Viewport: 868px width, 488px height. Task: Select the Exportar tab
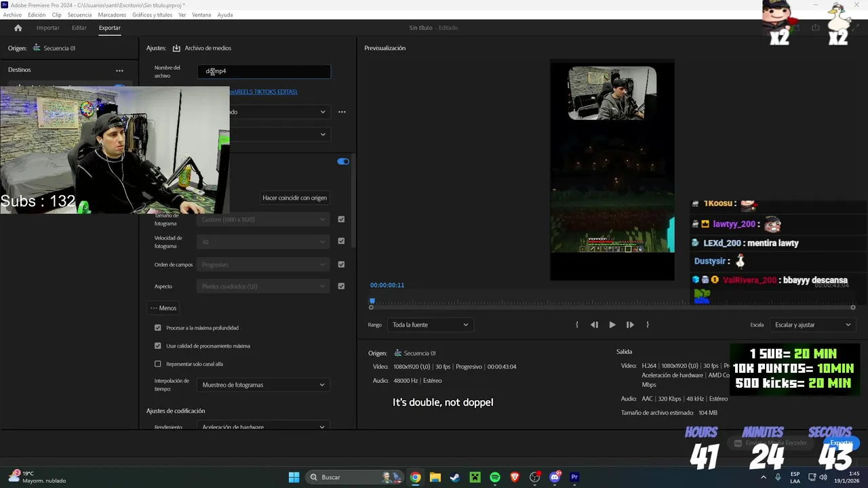tap(109, 28)
